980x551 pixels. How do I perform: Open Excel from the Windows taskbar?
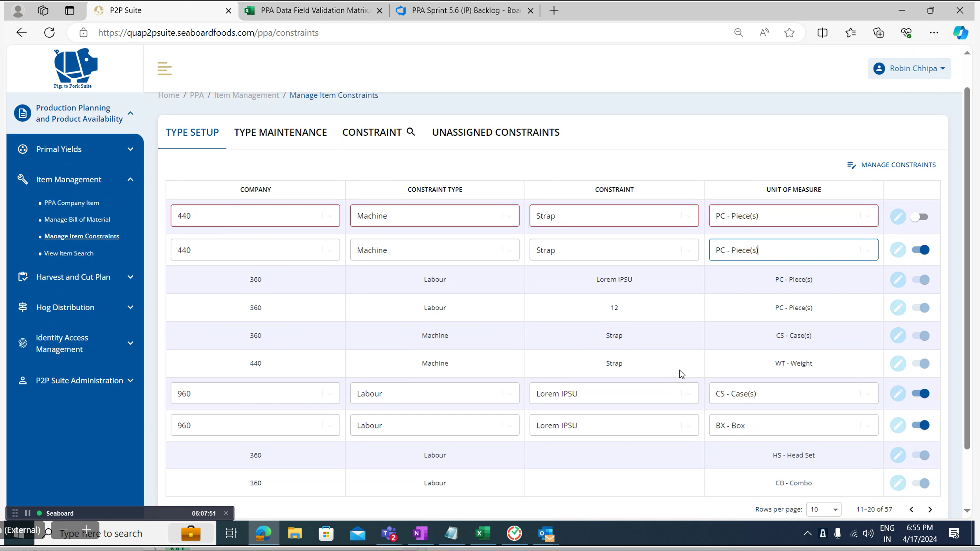point(483,533)
